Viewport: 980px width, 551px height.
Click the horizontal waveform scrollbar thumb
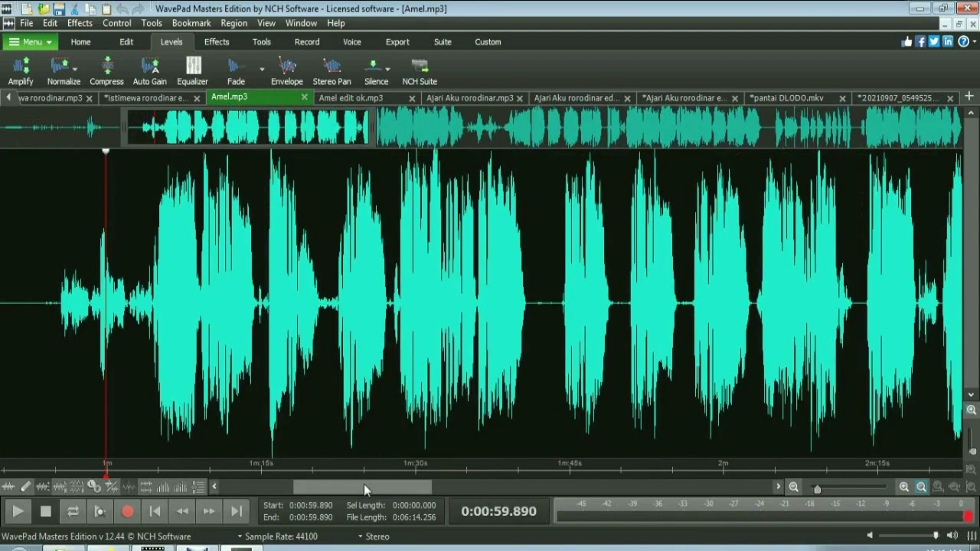pyautogui.click(x=362, y=487)
